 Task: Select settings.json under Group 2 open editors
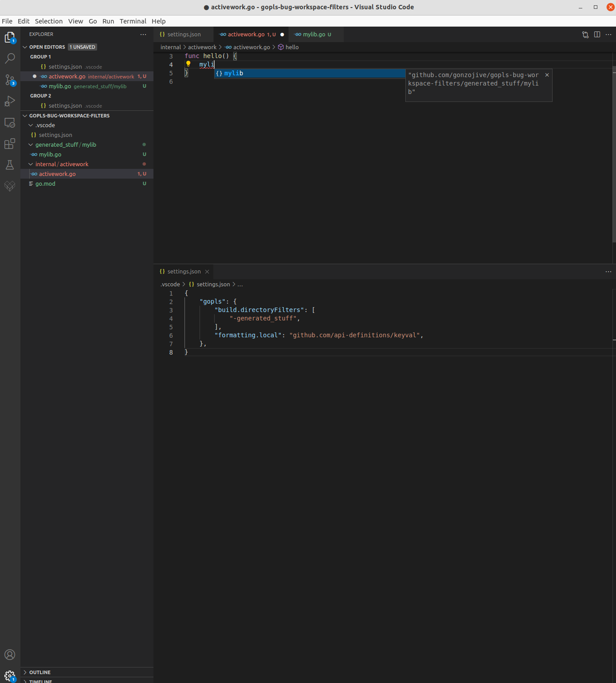tap(87, 105)
